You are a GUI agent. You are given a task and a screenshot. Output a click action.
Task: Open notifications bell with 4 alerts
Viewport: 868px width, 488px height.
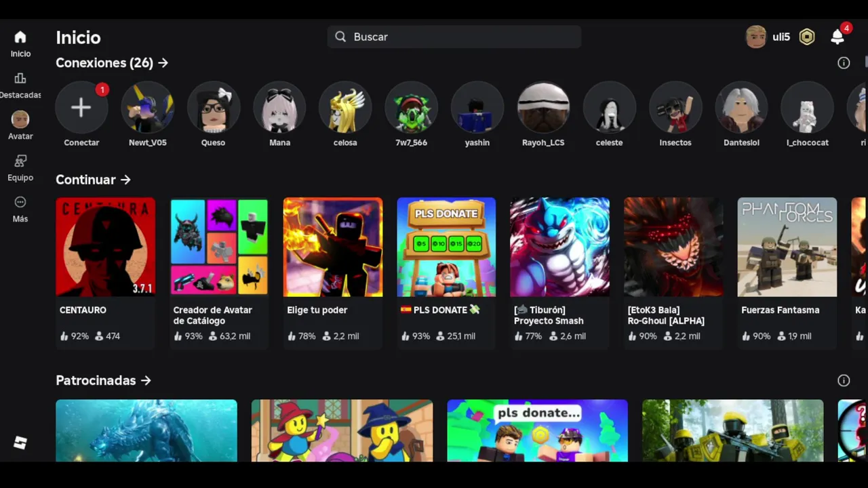pos(837,37)
